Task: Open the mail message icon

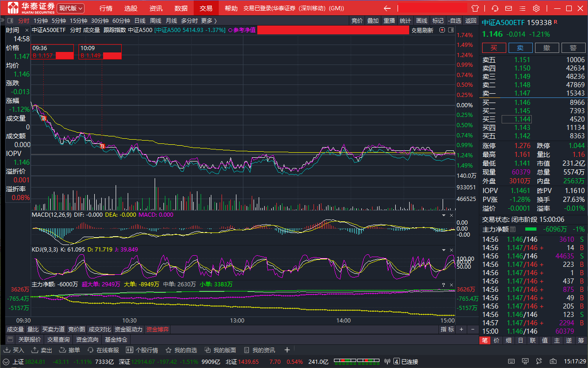Action: (x=509, y=8)
